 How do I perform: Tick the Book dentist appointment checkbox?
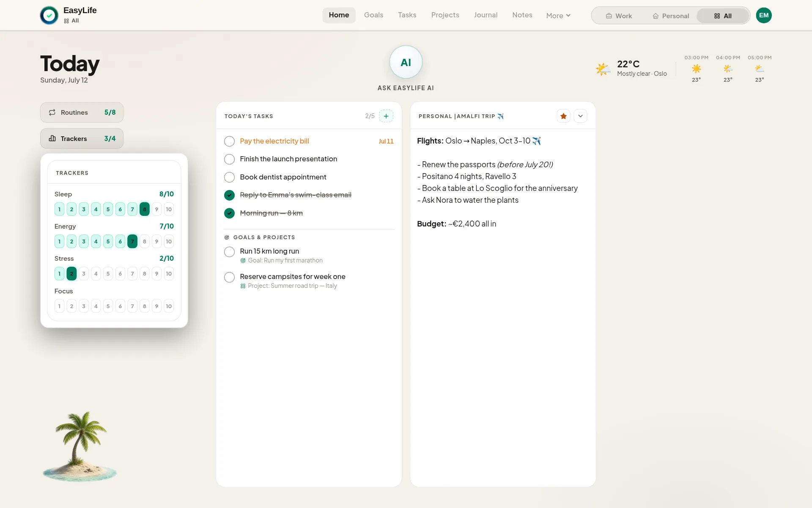229,177
